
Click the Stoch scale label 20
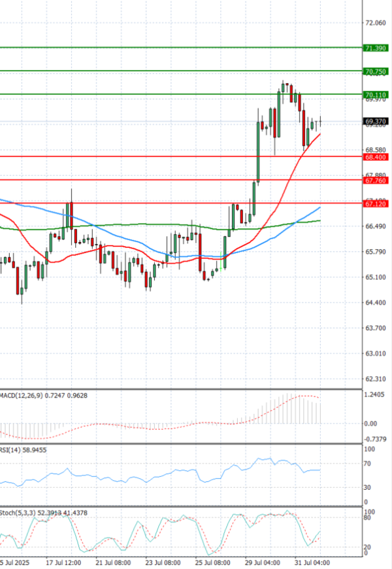(367, 547)
